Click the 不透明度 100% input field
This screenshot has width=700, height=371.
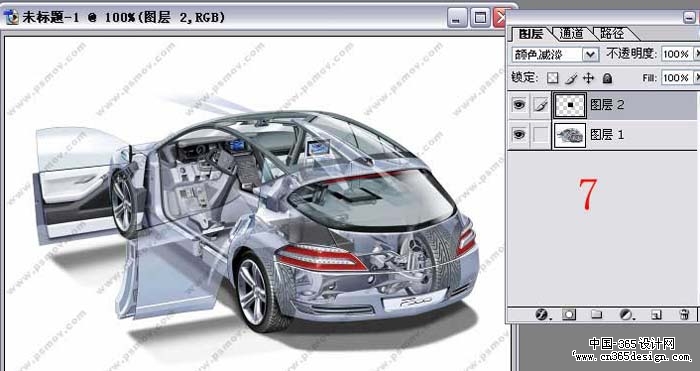click(x=676, y=54)
